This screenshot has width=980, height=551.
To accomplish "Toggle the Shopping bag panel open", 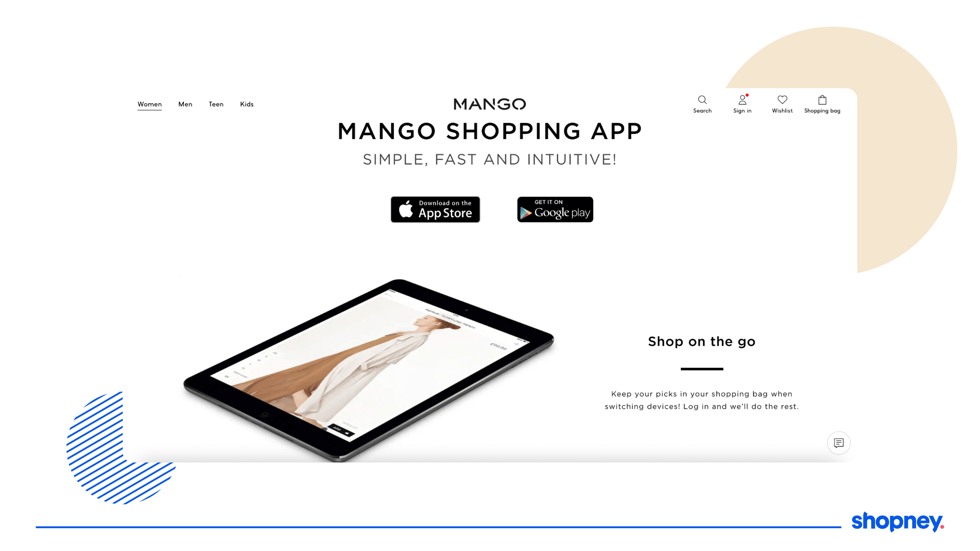I will 822,103.
